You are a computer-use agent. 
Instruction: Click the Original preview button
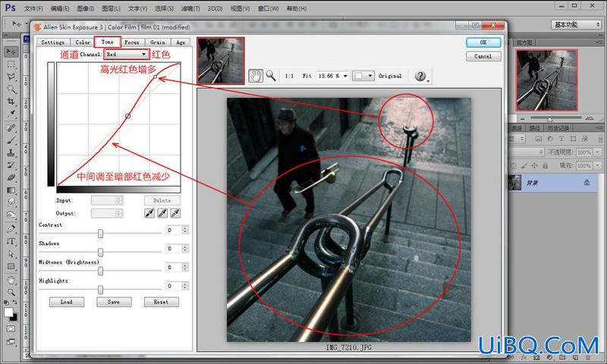coord(390,76)
